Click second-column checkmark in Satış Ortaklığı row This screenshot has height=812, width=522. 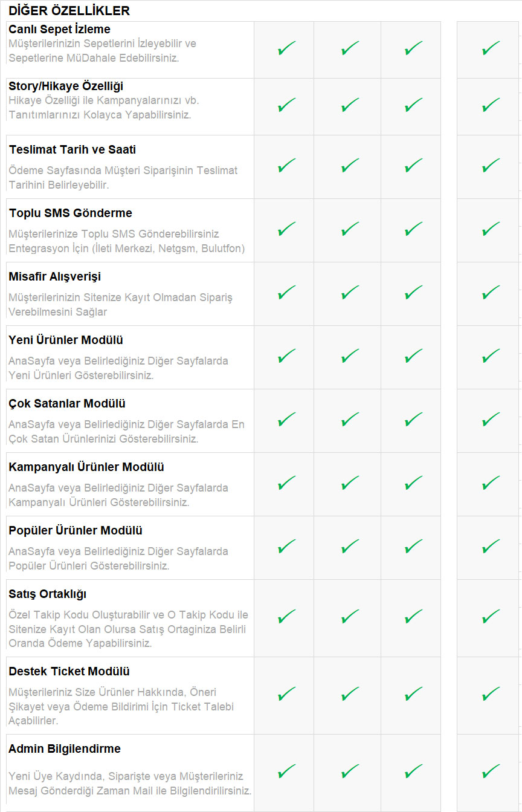(x=350, y=617)
